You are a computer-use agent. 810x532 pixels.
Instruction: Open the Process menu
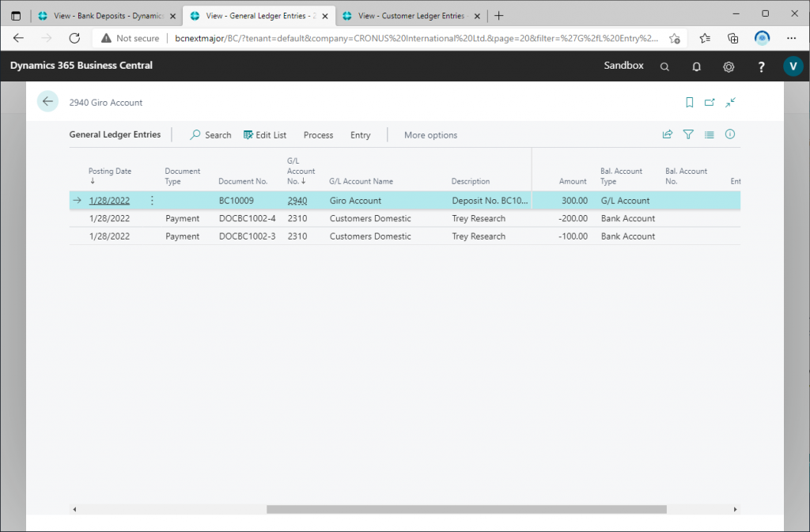click(x=318, y=135)
